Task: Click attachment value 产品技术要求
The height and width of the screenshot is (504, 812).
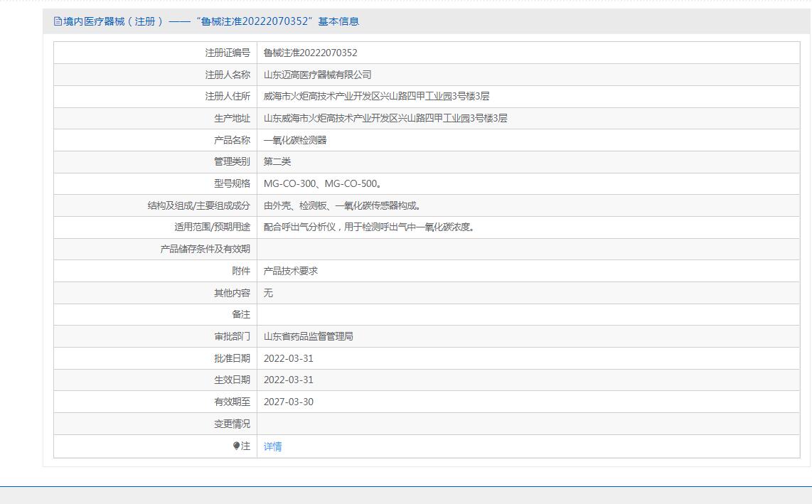Action: 291,271
